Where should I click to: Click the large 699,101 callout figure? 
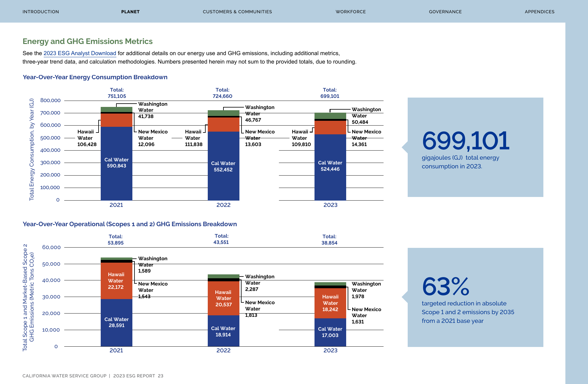(x=466, y=141)
